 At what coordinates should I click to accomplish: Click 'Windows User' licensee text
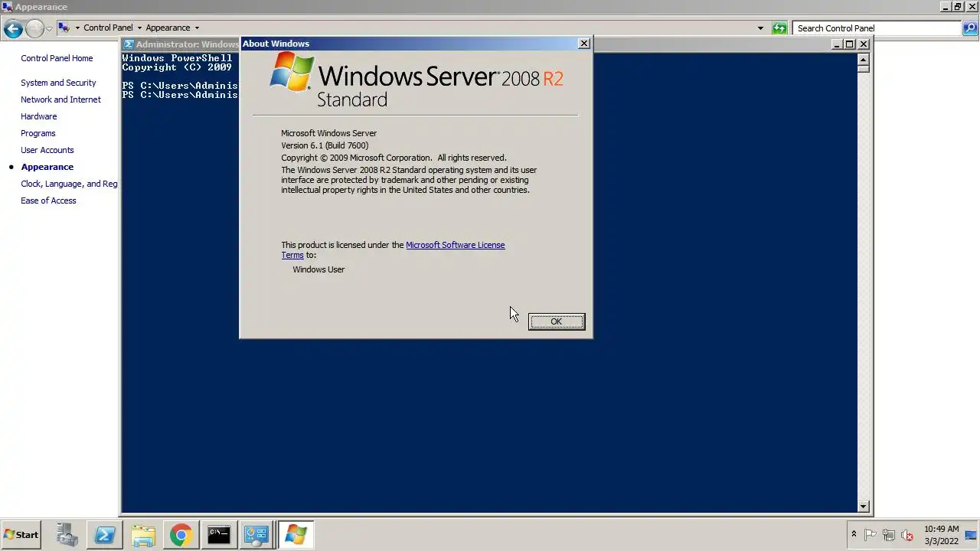318,269
